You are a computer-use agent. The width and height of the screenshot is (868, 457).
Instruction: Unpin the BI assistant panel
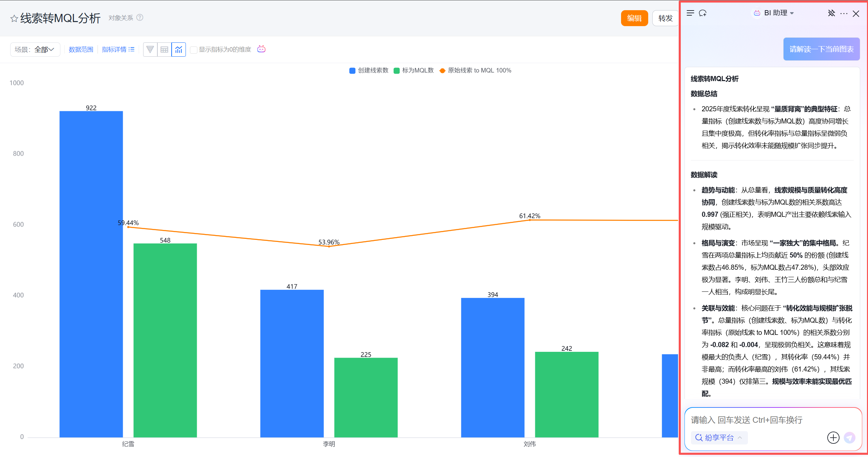tap(831, 13)
